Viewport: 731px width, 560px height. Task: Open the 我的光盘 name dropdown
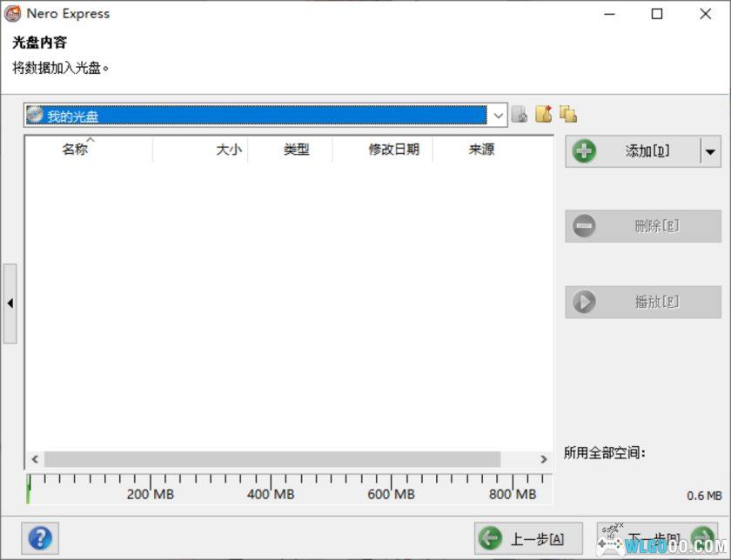click(499, 114)
